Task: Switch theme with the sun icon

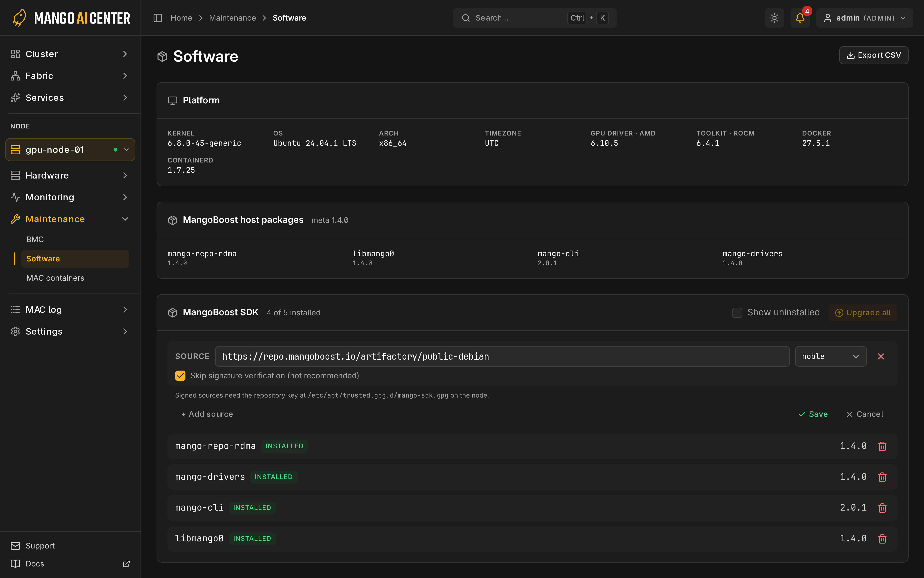Action: pyautogui.click(x=774, y=18)
